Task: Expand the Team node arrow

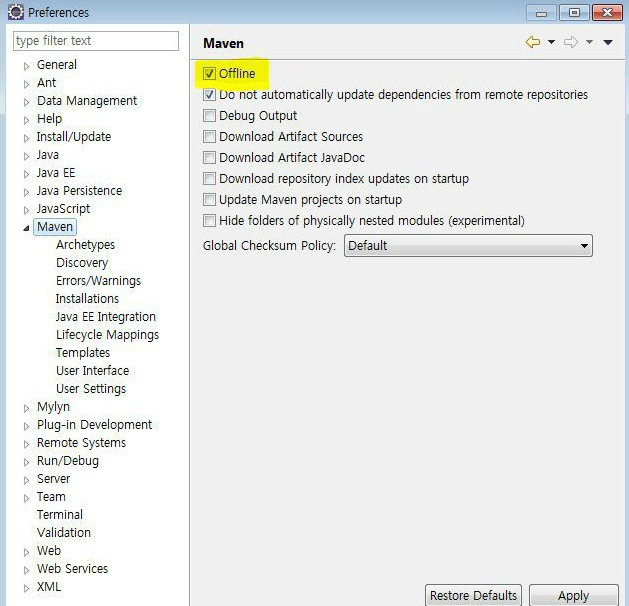Action: click(26, 498)
